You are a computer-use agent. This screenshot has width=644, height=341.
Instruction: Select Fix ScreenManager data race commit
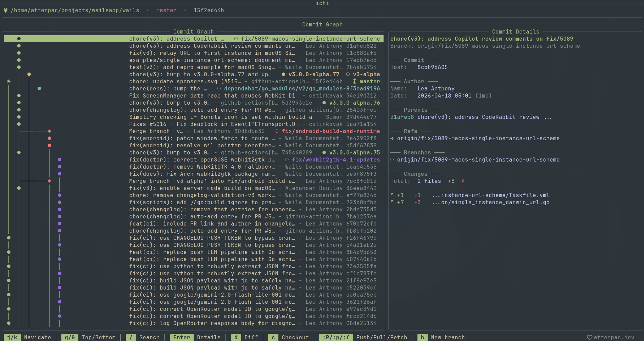click(194, 95)
